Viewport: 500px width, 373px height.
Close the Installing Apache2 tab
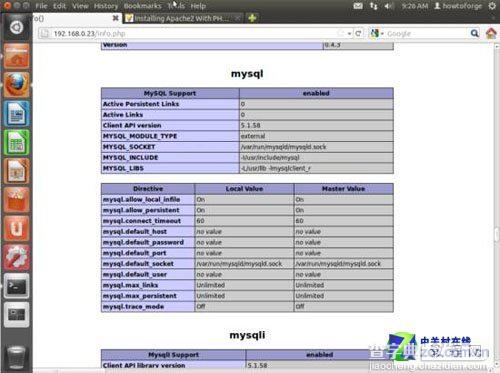[237, 18]
